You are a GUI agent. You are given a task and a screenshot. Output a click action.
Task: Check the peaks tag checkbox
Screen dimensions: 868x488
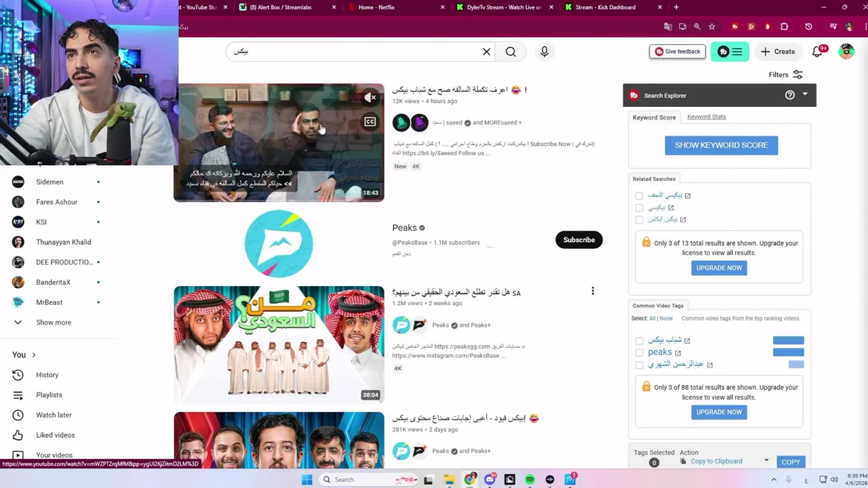coord(639,352)
